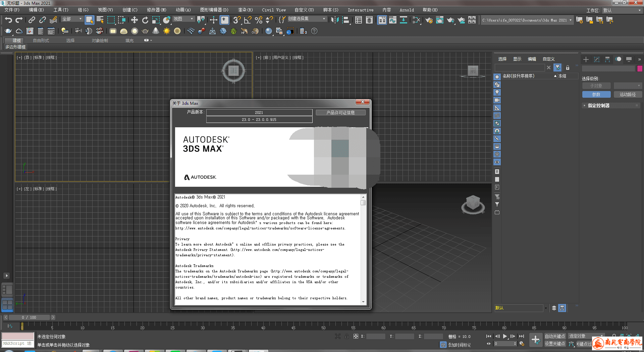Click the 运动路径 button
Image resolution: width=644 pixels, height=352 pixels.
click(x=628, y=95)
